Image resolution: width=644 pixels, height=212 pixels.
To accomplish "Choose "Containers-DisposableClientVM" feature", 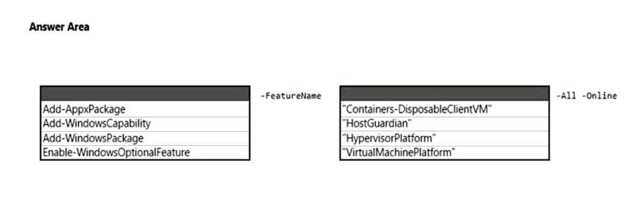I will 445,109.
